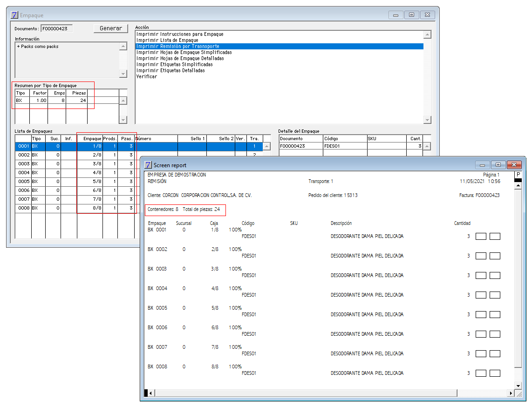Minimize the Empaque window
The image size is (532, 407).
(396, 15)
